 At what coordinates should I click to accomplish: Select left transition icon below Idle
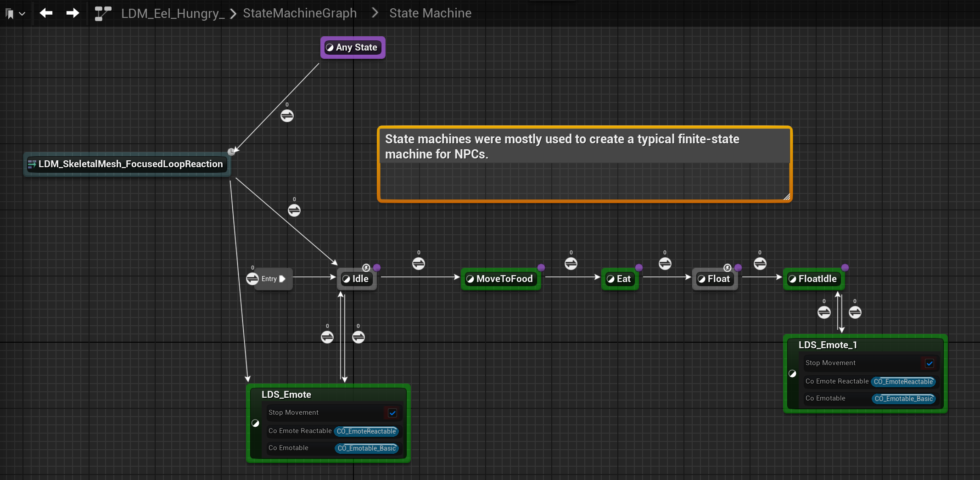pos(327,337)
